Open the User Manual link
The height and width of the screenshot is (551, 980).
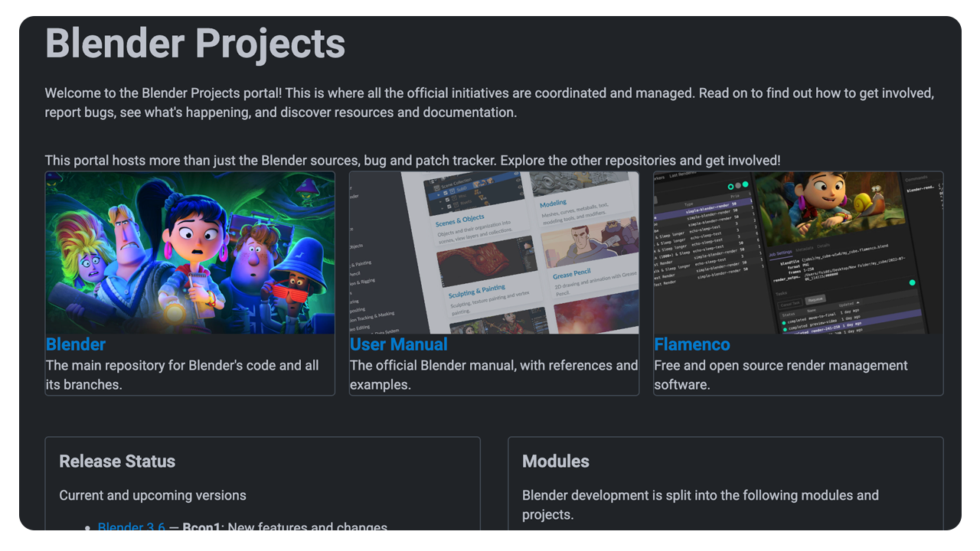(x=398, y=344)
